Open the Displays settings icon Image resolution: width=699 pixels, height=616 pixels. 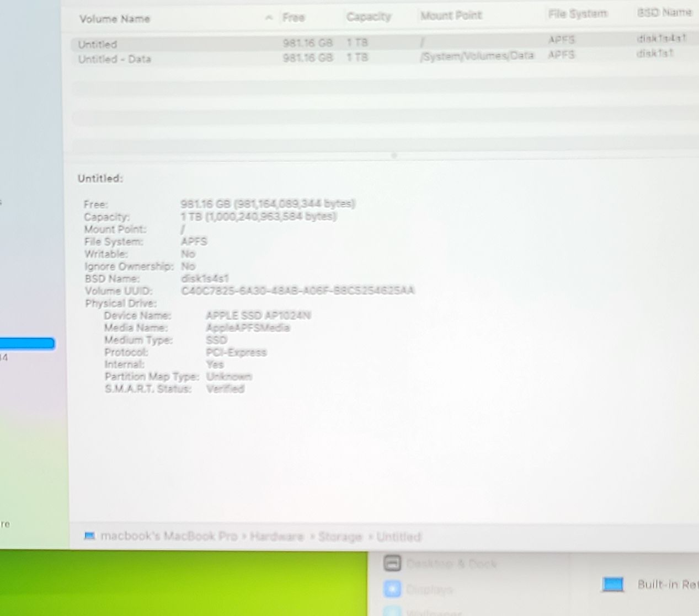[392, 589]
